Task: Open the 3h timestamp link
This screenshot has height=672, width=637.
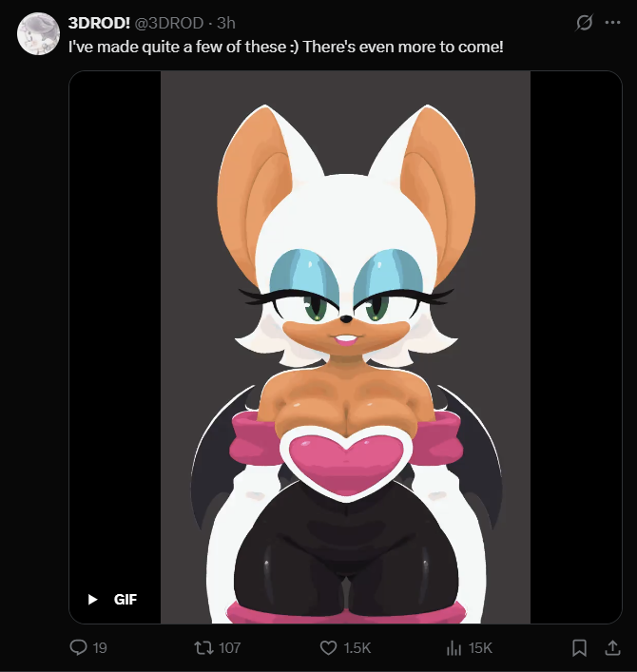Action: [226, 23]
